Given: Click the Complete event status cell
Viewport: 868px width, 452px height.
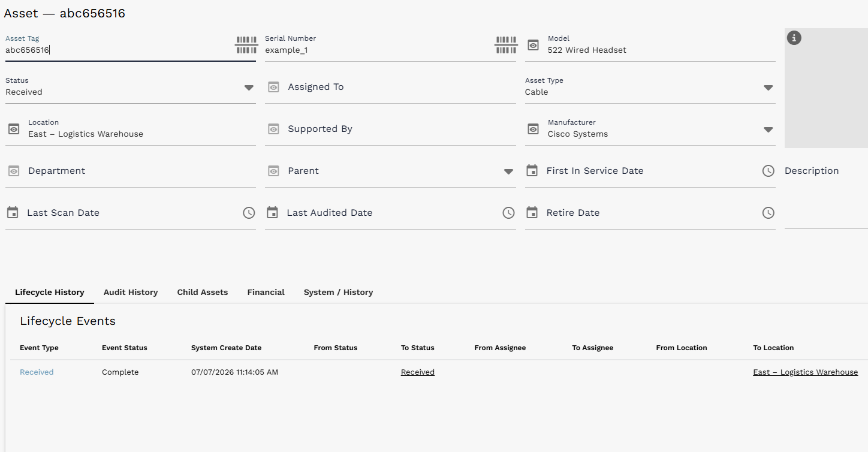Looking at the screenshot, I should point(120,372).
